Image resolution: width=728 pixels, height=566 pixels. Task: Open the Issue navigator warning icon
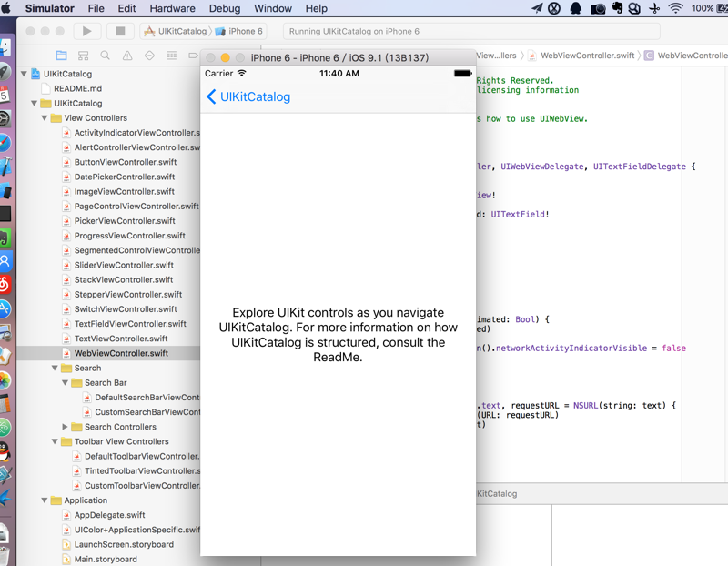tap(127, 56)
